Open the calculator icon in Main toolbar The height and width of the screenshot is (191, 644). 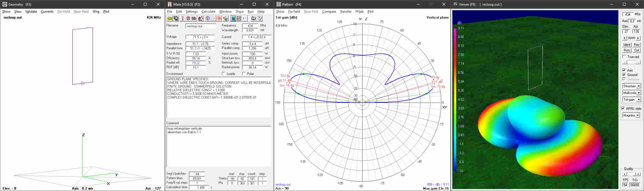(233, 19)
